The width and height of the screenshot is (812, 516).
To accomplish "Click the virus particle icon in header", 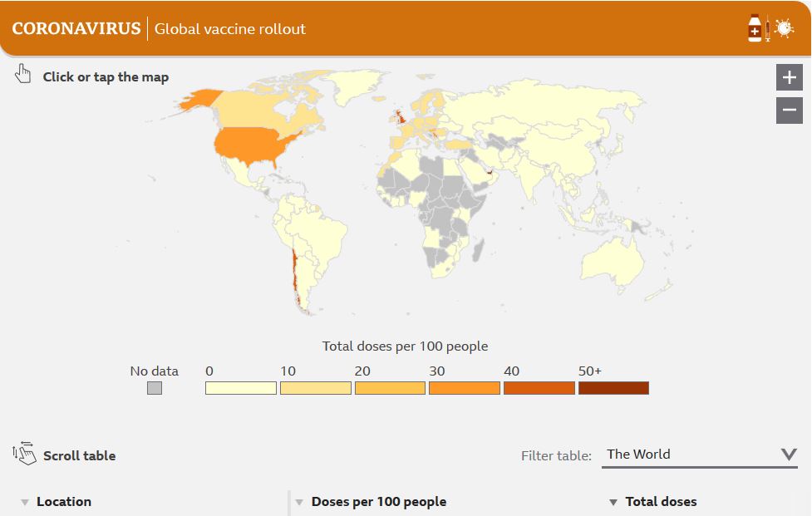I will (784, 28).
